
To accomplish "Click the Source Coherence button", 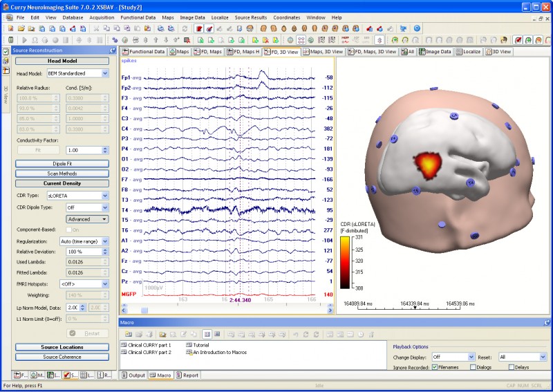I will (62, 357).
